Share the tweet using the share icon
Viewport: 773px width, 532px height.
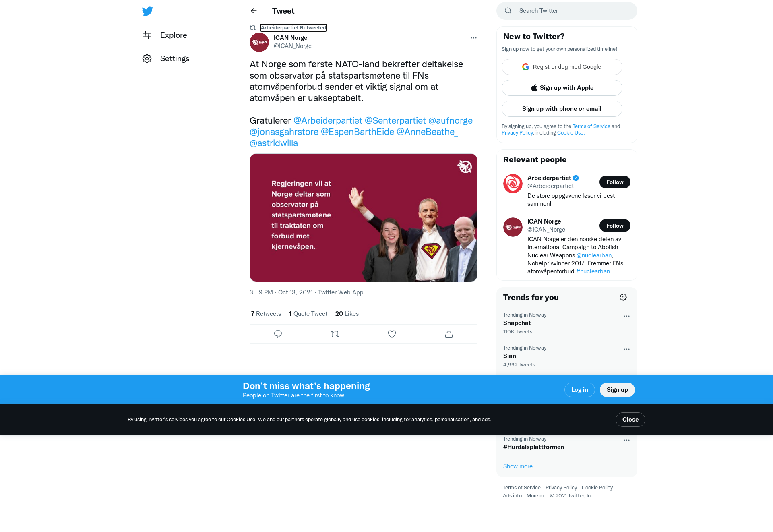(449, 334)
